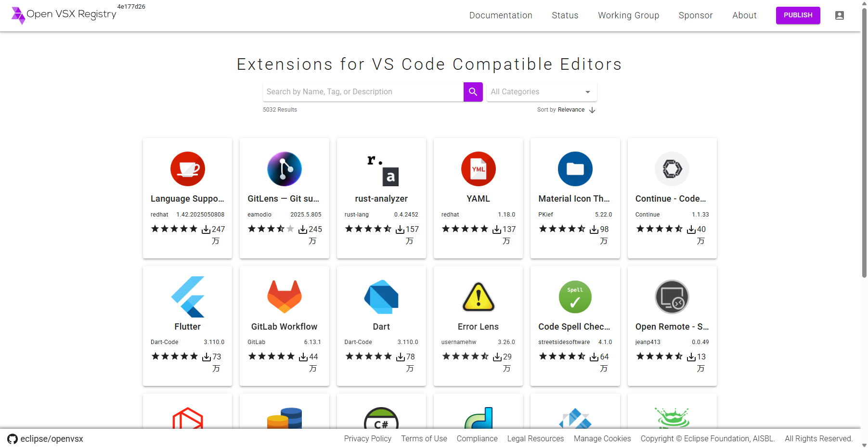Click the Open Remote SSH monitor icon
Image resolution: width=868 pixels, height=448 pixels.
(672, 297)
